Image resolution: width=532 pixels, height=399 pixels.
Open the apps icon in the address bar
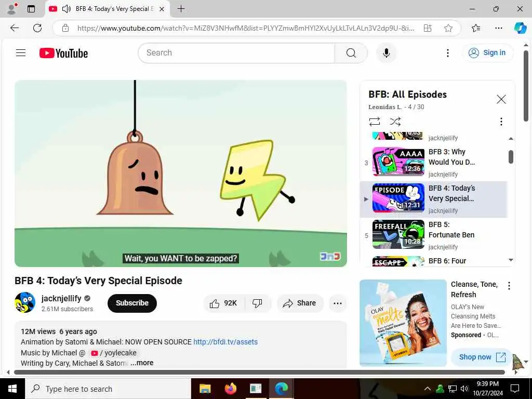428,28
